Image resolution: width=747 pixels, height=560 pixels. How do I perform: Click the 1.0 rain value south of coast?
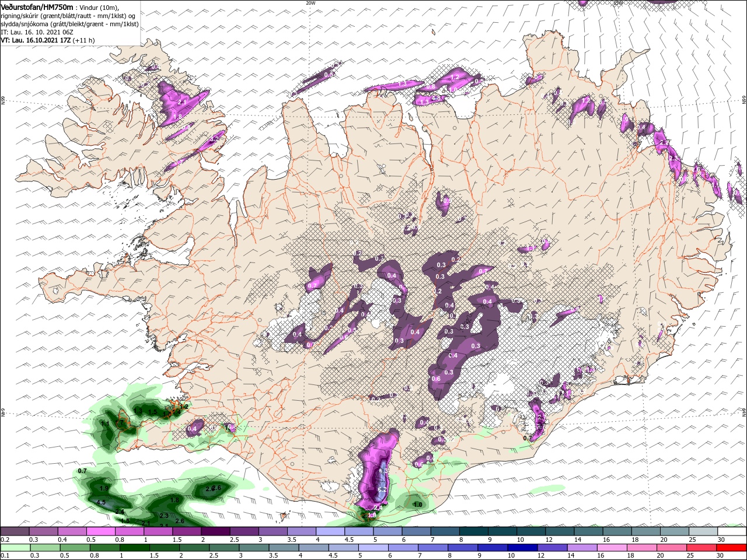(x=418, y=505)
